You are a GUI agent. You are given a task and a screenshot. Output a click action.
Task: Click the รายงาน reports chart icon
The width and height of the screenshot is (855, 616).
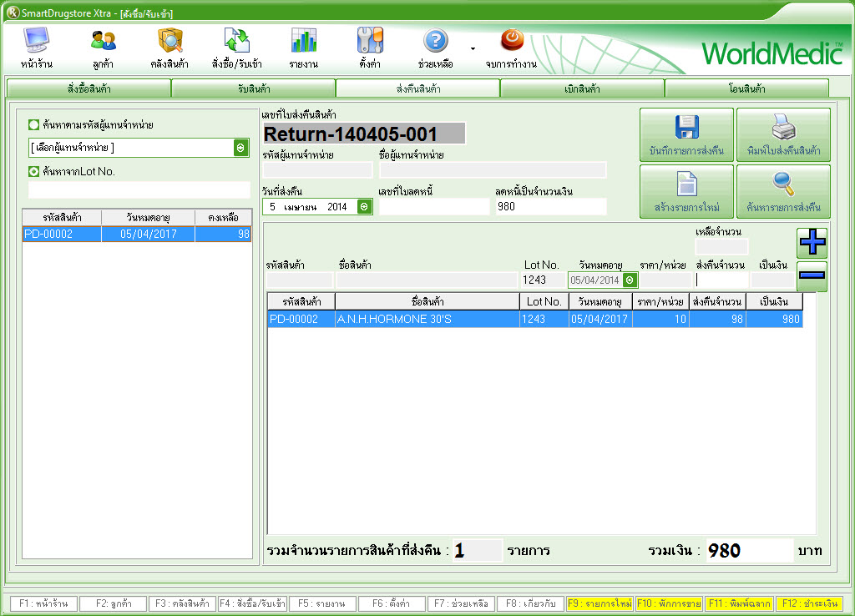pos(303,41)
